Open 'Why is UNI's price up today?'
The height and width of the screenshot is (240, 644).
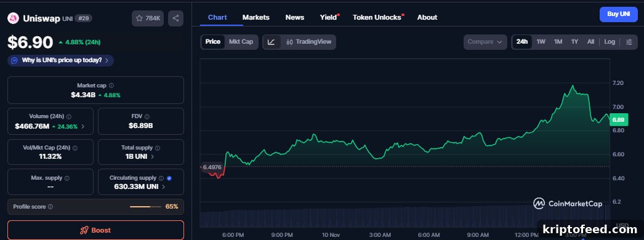pos(61,60)
